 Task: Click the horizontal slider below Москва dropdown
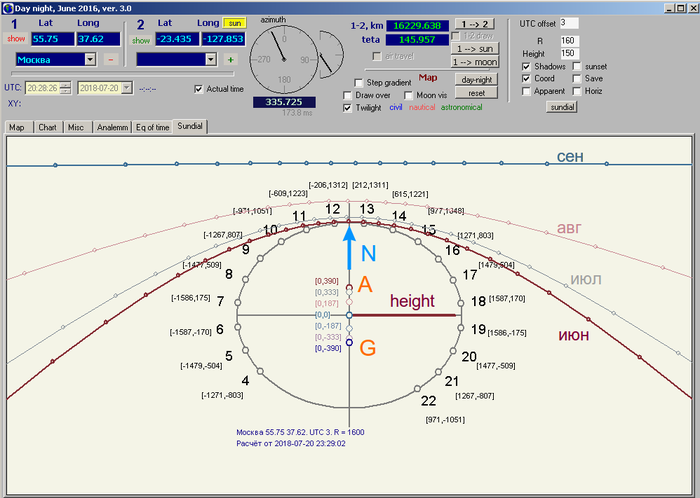click(x=122, y=73)
